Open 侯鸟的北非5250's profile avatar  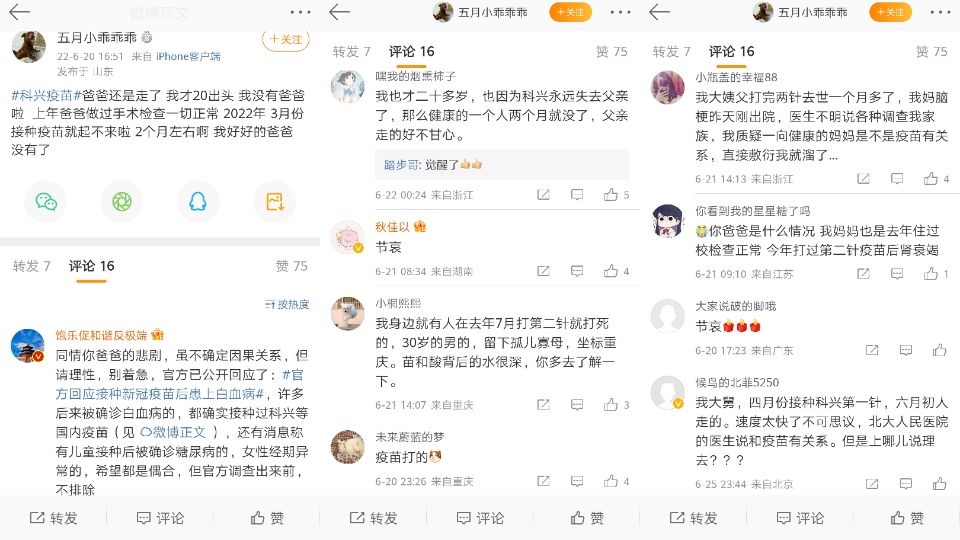coord(667,392)
